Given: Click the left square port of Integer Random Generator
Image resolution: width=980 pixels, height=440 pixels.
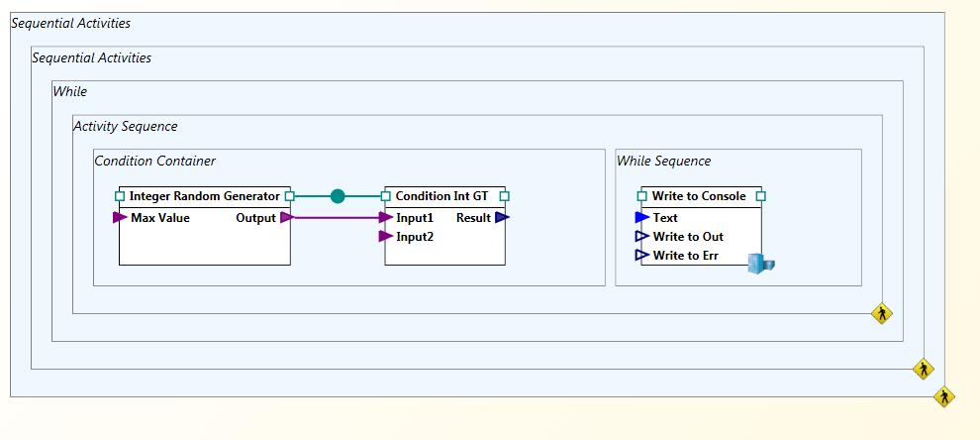Looking at the screenshot, I should pos(120,196).
